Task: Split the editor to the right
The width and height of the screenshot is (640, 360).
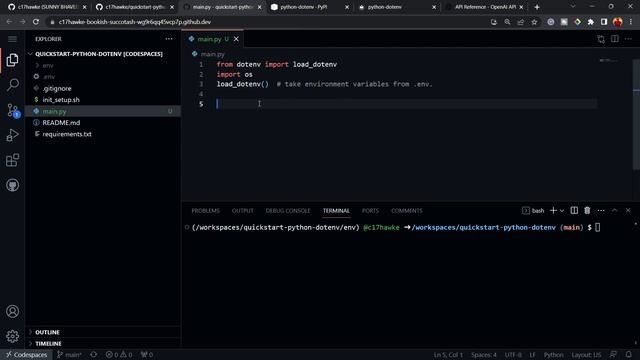Action: pos(615,38)
